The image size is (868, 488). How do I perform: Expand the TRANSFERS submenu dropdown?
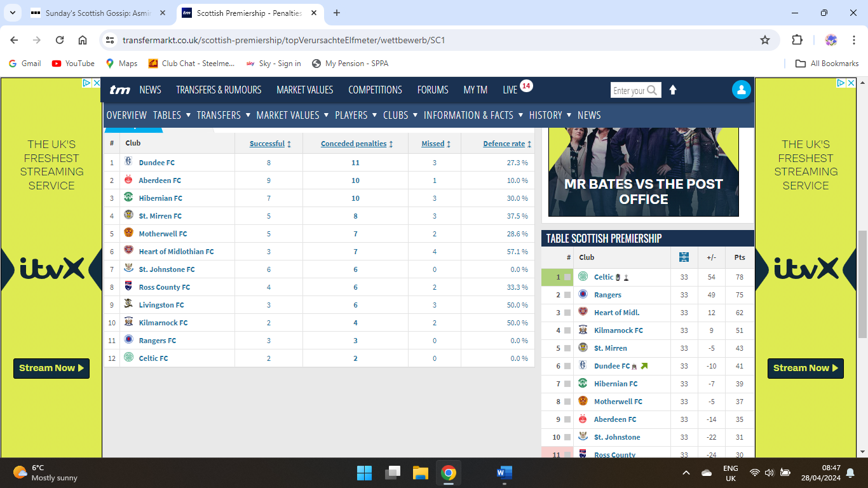(x=223, y=115)
